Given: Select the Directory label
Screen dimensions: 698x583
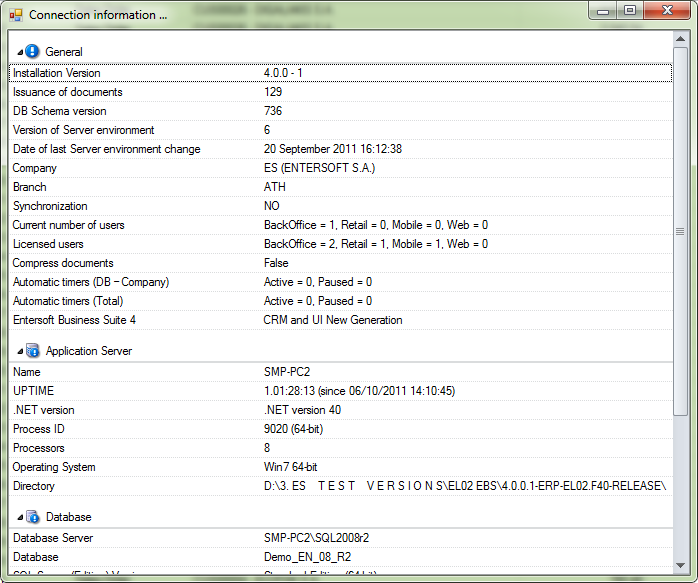Looking at the screenshot, I should pos(34,486).
